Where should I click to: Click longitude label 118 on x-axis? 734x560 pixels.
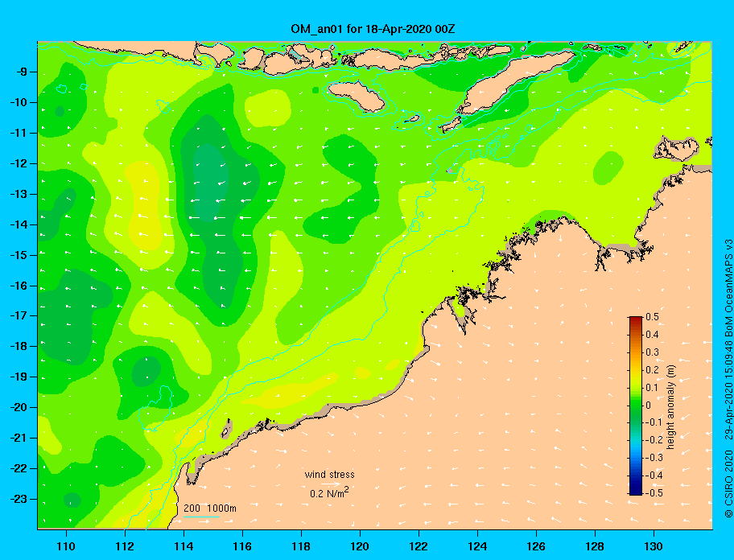click(x=301, y=546)
